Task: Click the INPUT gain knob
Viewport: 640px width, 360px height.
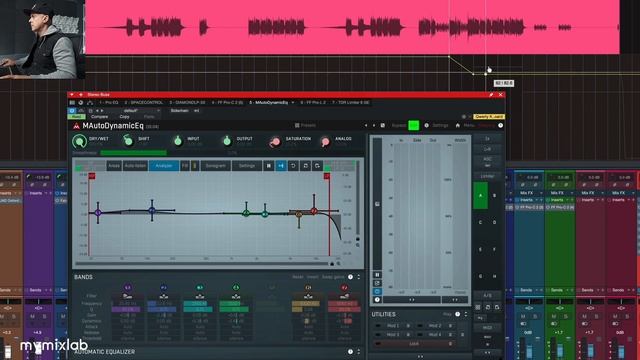Action: click(178, 141)
